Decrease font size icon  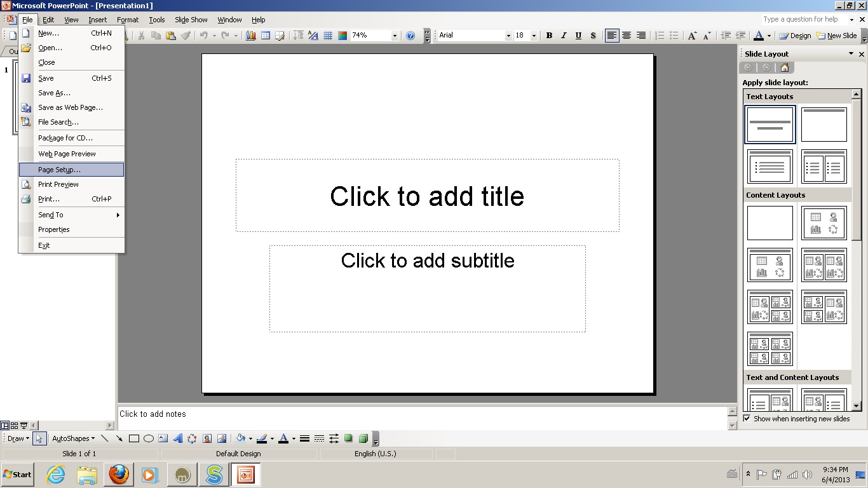pos(707,36)
